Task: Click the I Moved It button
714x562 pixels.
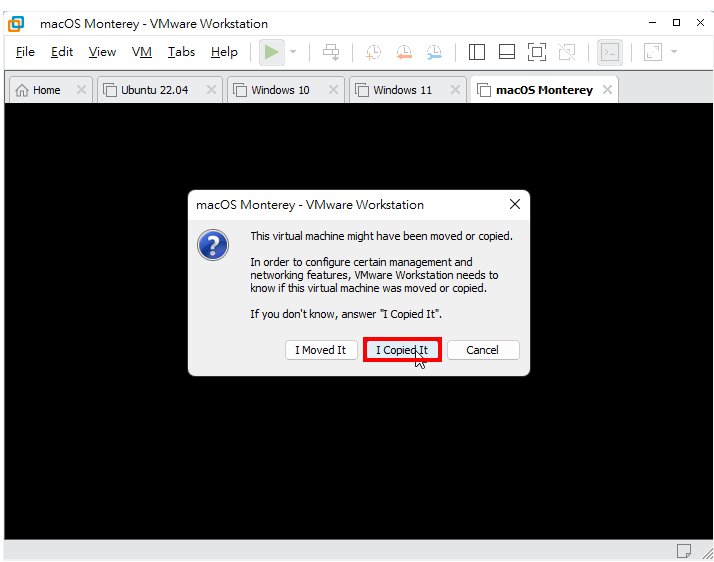Action: pyautogui.click(x=321, y=350)
